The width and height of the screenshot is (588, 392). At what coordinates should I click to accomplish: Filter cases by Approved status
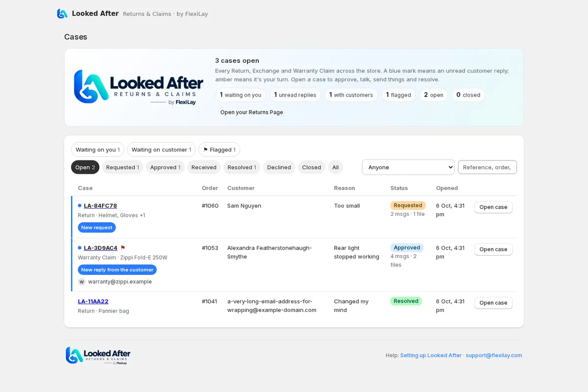pos(165,167)
